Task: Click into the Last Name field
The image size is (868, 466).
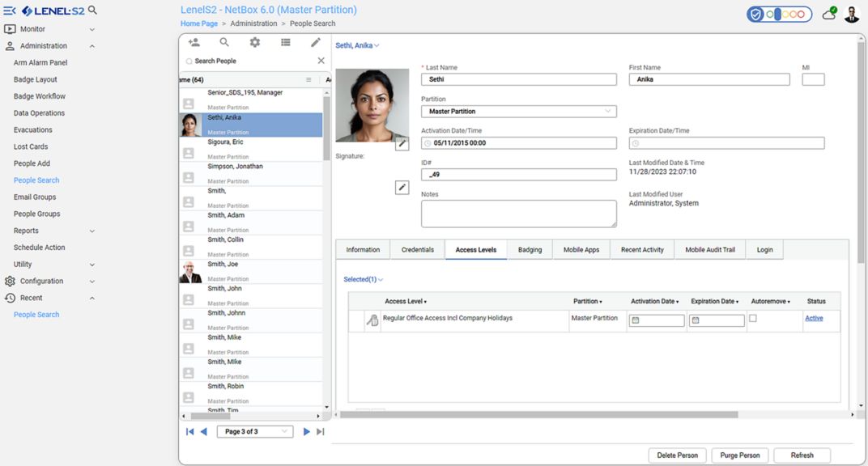Action: click(x=519, y=79)
